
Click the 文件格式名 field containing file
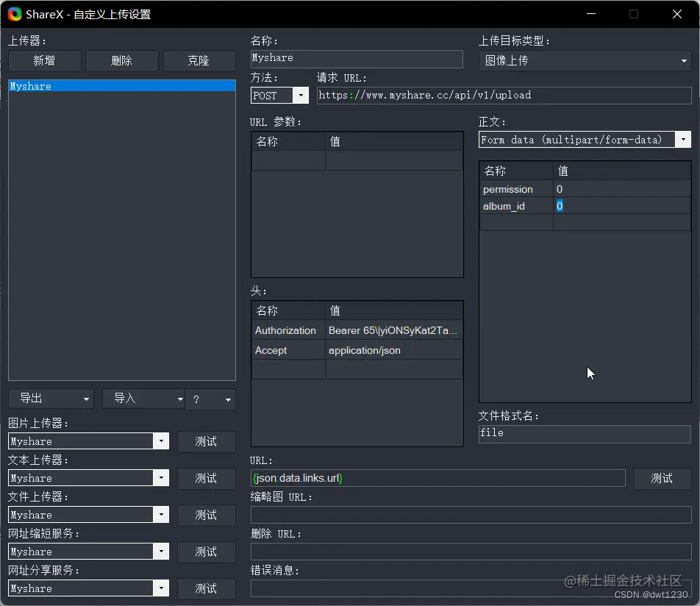coord(585,434)
